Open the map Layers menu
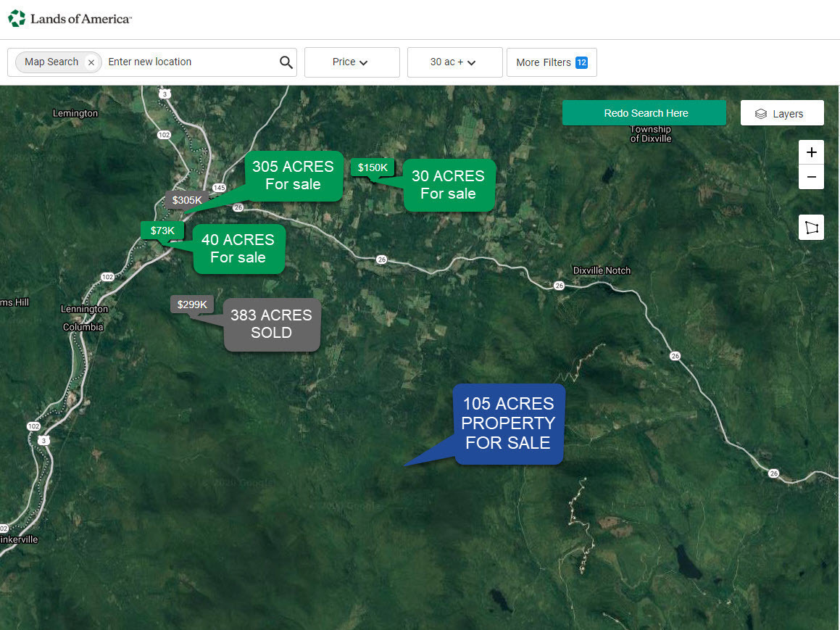840x630 pixels. [782, 113]
